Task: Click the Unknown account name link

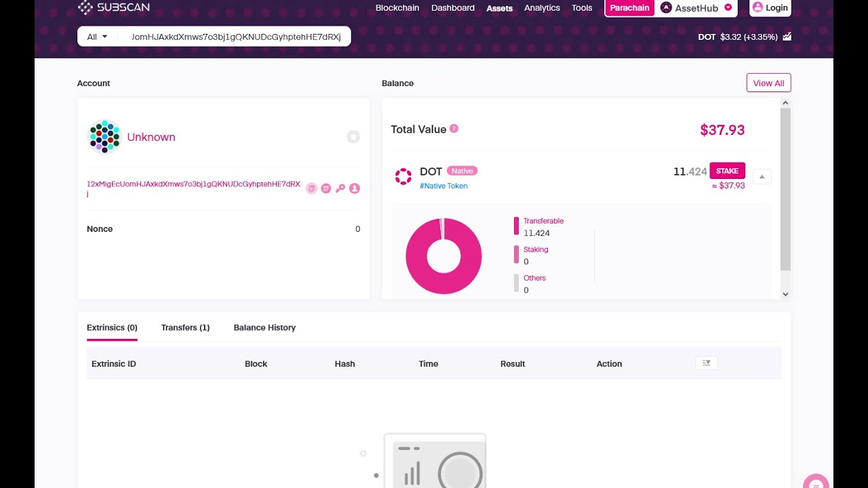Action: point(151,137)
